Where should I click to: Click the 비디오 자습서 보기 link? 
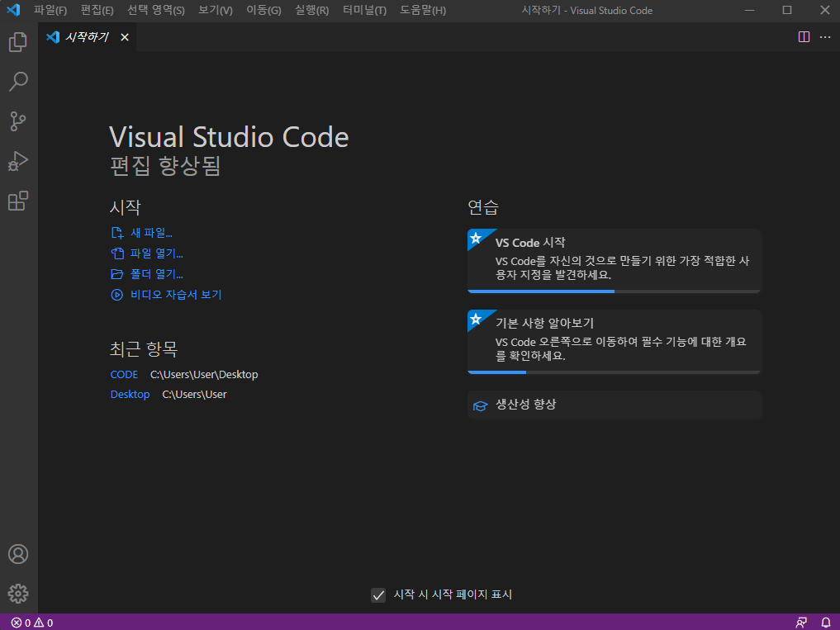(176, 295)
